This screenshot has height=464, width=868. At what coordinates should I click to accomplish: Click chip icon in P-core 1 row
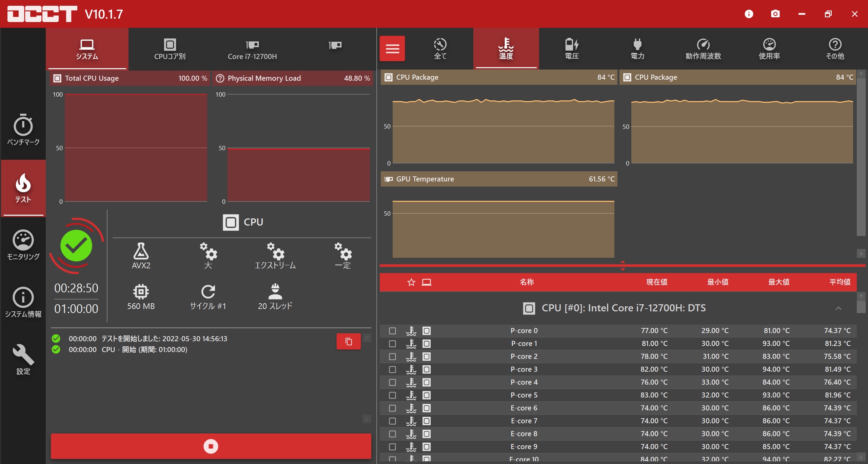(427, 344)
